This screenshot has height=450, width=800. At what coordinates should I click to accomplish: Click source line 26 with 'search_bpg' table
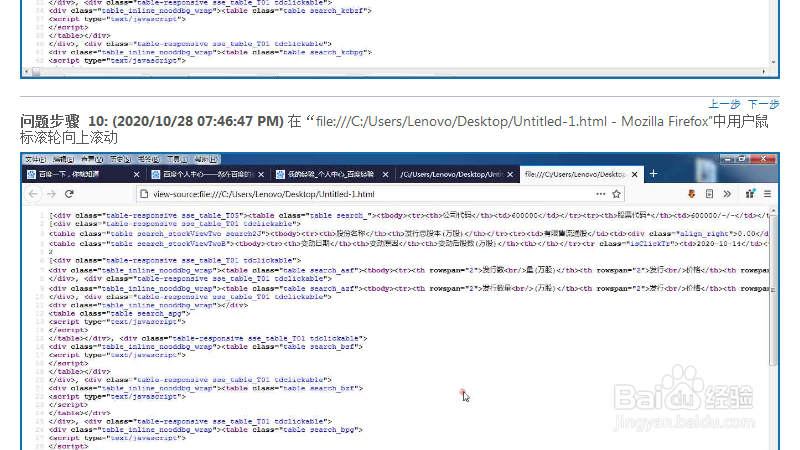point(206,430)
